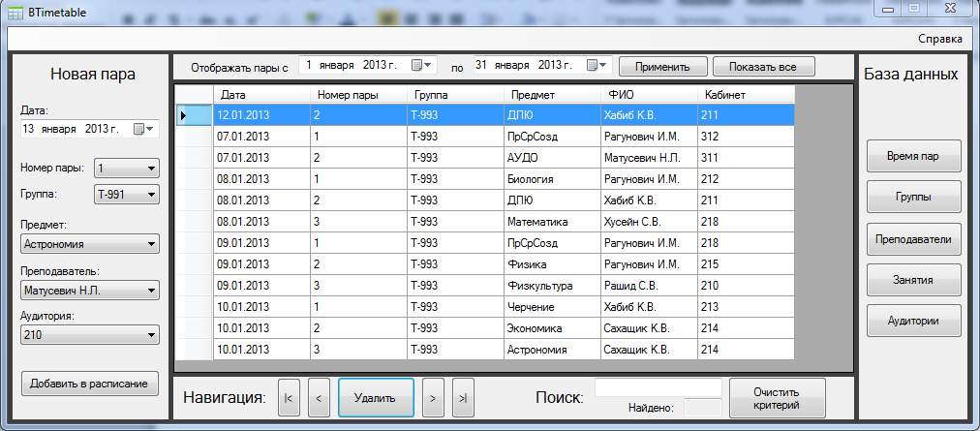Click the room 213 cell
This screenshot has width=980, height=431.
747,307
